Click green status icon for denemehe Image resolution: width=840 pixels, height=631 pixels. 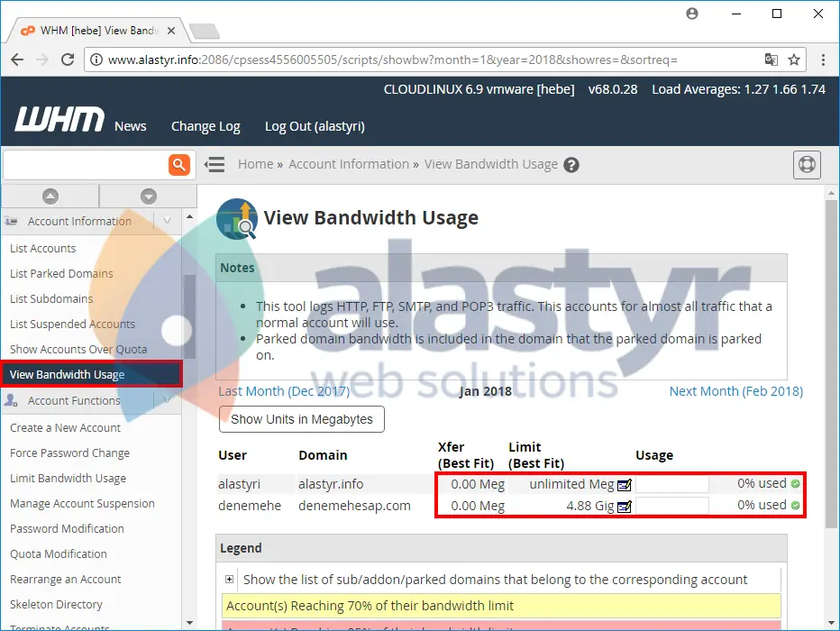[x=796, y=505]
